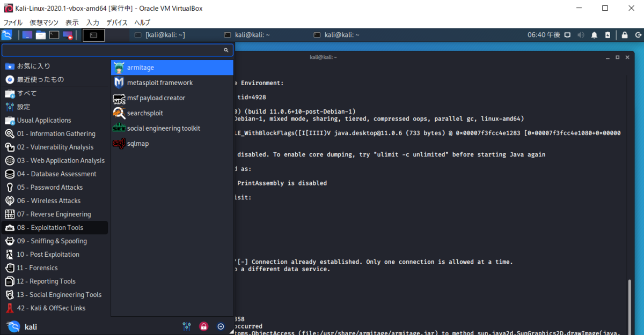
Task: Click the battery power manager icon
Action: 608,35
